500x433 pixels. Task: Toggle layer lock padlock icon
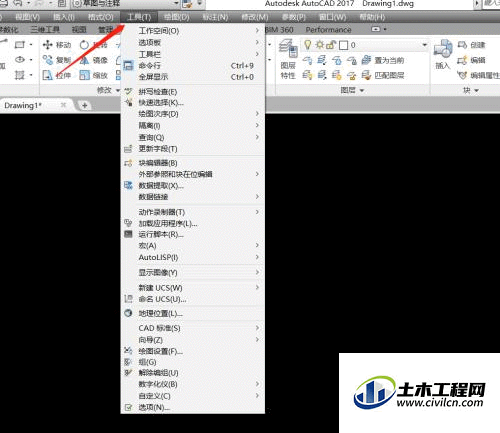330,45
